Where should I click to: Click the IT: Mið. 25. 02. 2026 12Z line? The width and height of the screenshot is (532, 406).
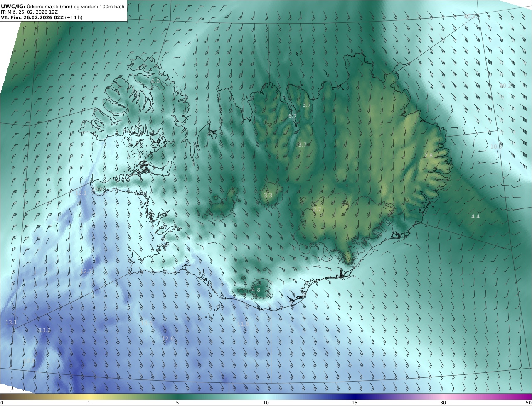[x=29, y=12]
